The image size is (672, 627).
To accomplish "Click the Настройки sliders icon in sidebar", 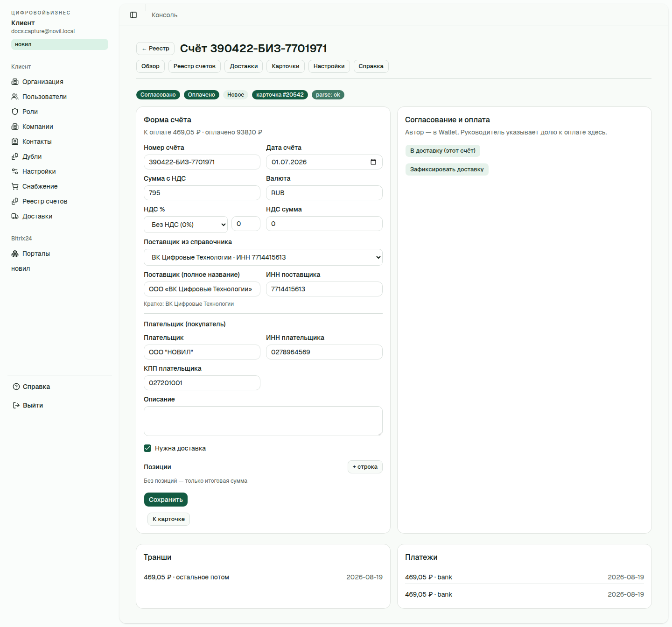I will [15, 171].
